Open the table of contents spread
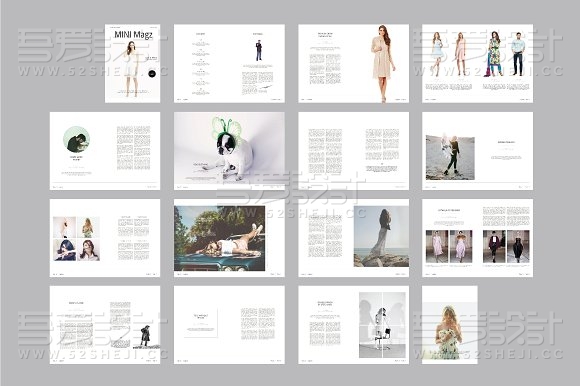580x386 pixels. pos(229,64)
